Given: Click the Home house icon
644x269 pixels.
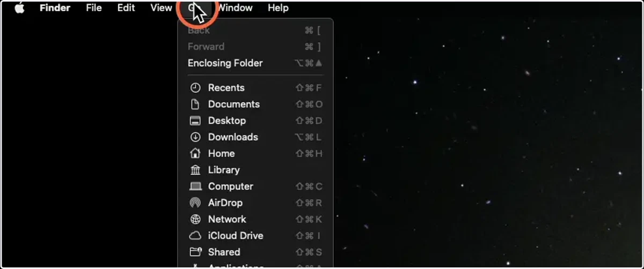Looking at the screenshot, I should (195, 153).
